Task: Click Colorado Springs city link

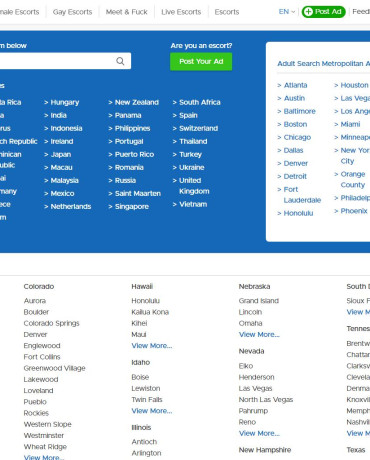Action: [51, 323]
